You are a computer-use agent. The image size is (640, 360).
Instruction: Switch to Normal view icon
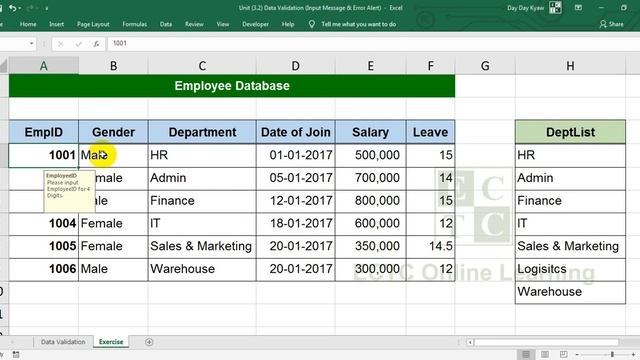[x=526, y=354]
